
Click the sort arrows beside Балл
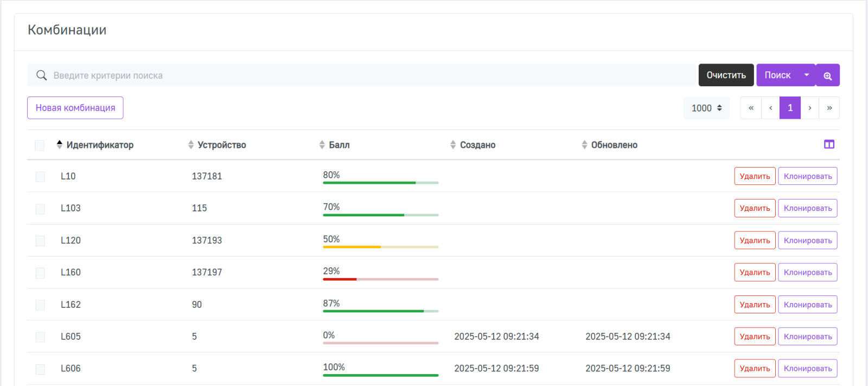coord(322,145)
